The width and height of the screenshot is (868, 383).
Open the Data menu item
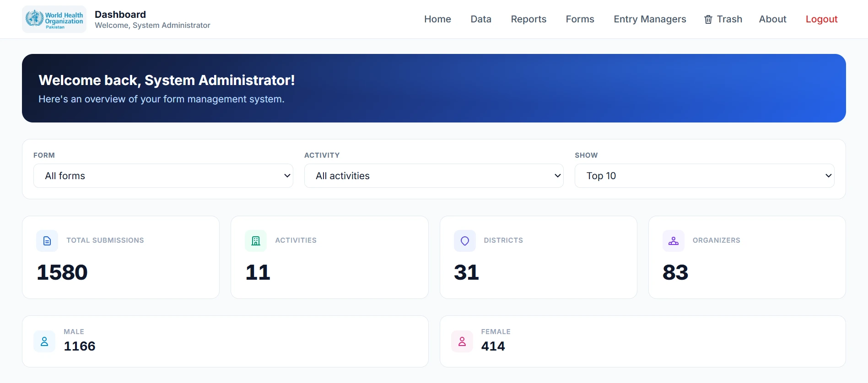pyautogui.click(x=481, y=19)
